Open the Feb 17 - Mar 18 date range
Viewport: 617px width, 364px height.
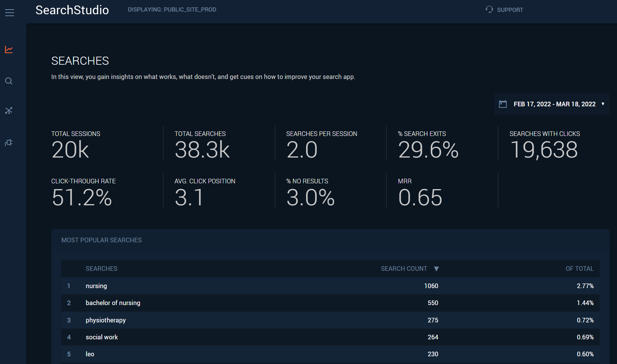coord(554,104)
